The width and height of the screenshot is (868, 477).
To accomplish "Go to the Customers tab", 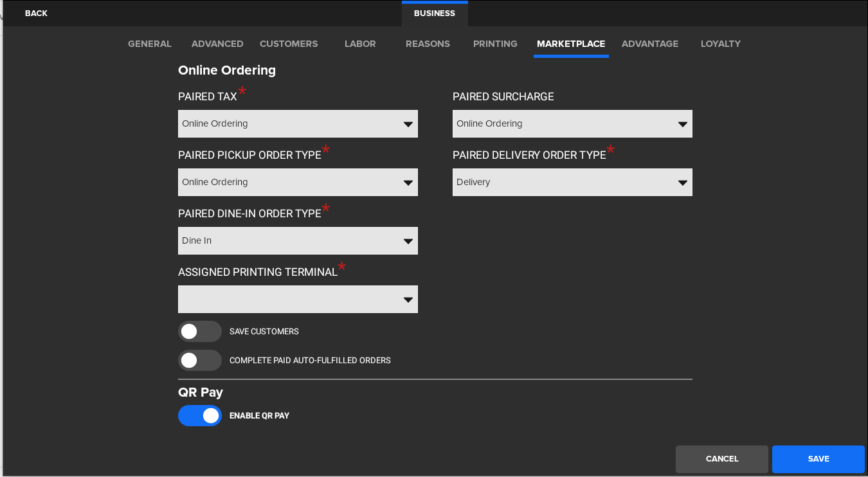I will tap(289, 44).
